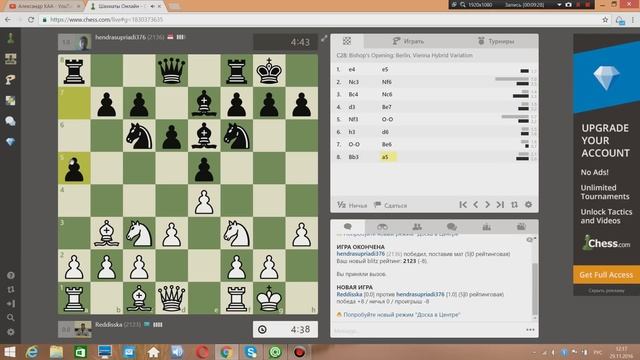
Task: Select the chat speech bubble tab
Action: (348, 227)
